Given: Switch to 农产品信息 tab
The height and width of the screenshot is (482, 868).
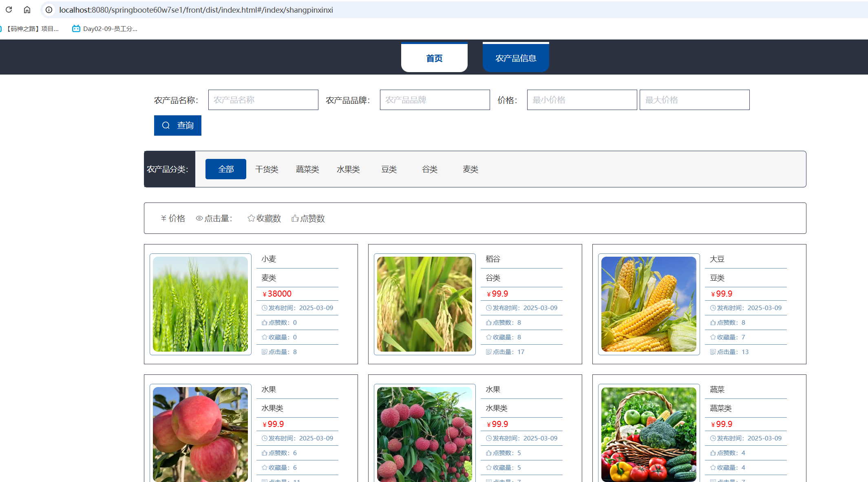Looking at the screenshot, I should [516, 58].
